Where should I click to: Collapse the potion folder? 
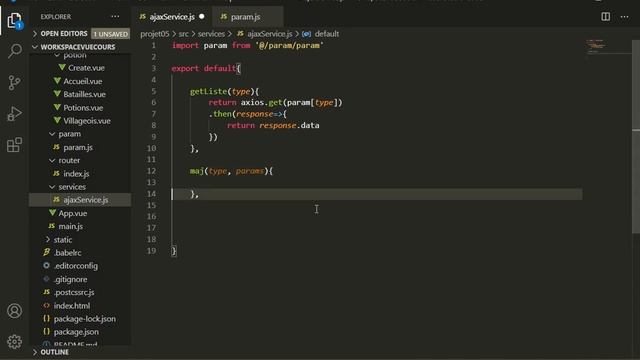[x=75, y=55]
